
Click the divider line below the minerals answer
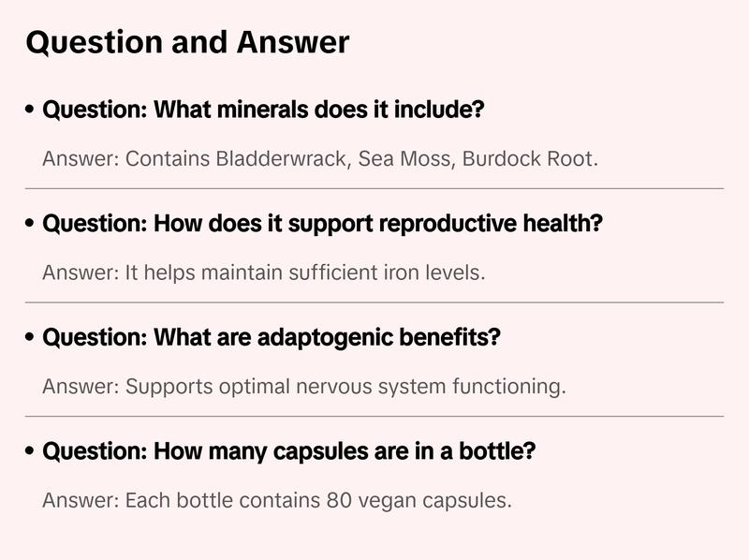(x=374, y=188)
